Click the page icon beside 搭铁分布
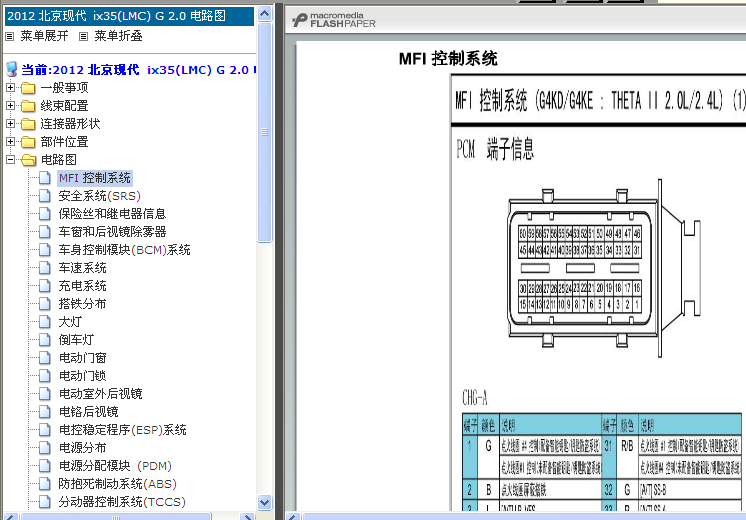 click(45, 304)
